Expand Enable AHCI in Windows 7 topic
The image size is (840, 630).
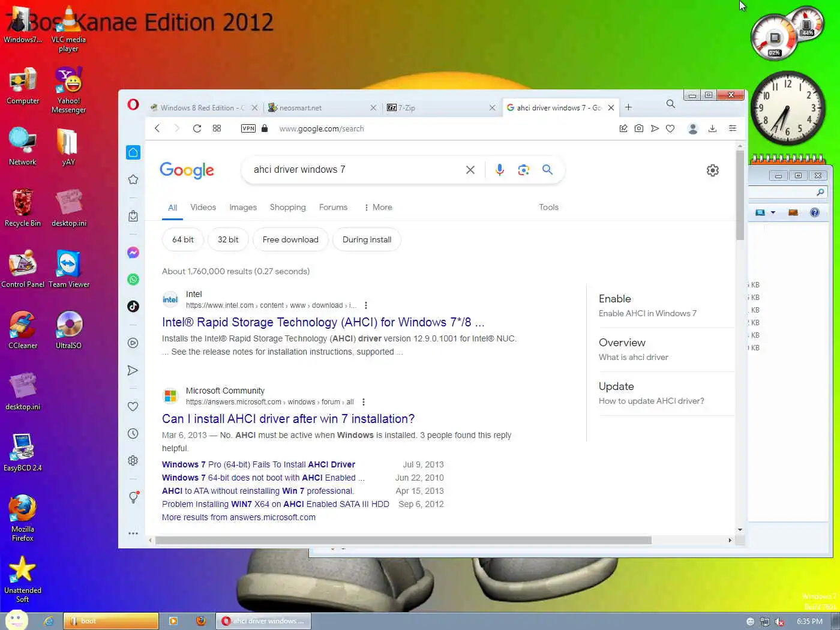666,305
